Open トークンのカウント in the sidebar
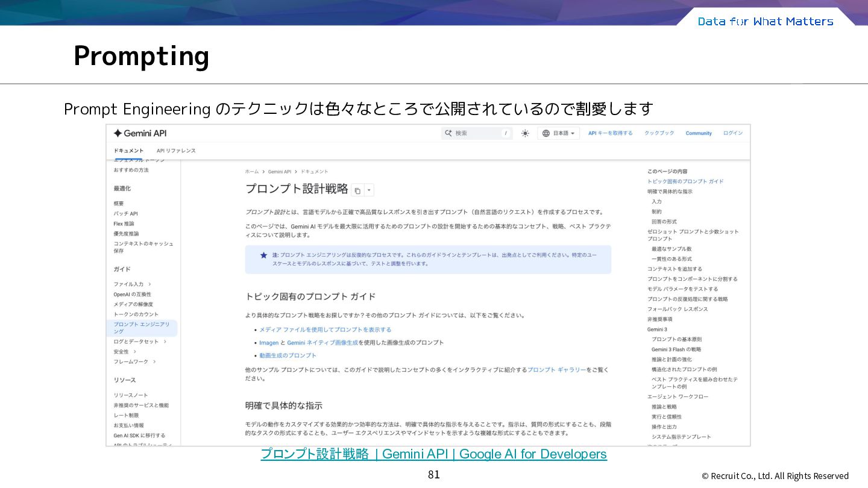 tap(136, 314)
